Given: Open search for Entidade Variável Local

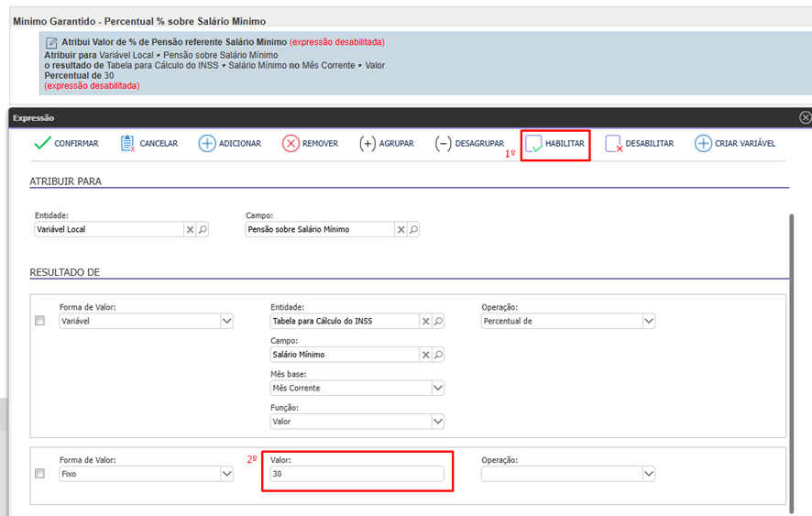Looking at the screenshot, I should [203, 230].
